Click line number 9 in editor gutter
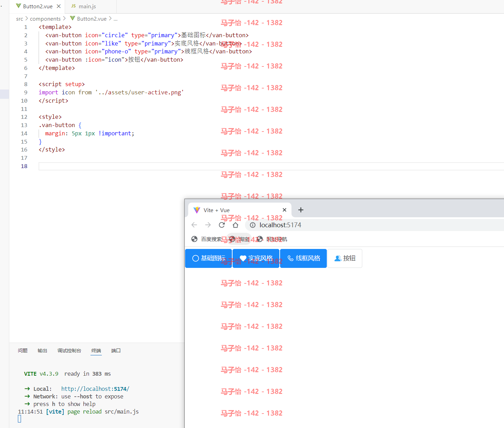The height and width of the screenshot is (428, 504). (25, 92)
